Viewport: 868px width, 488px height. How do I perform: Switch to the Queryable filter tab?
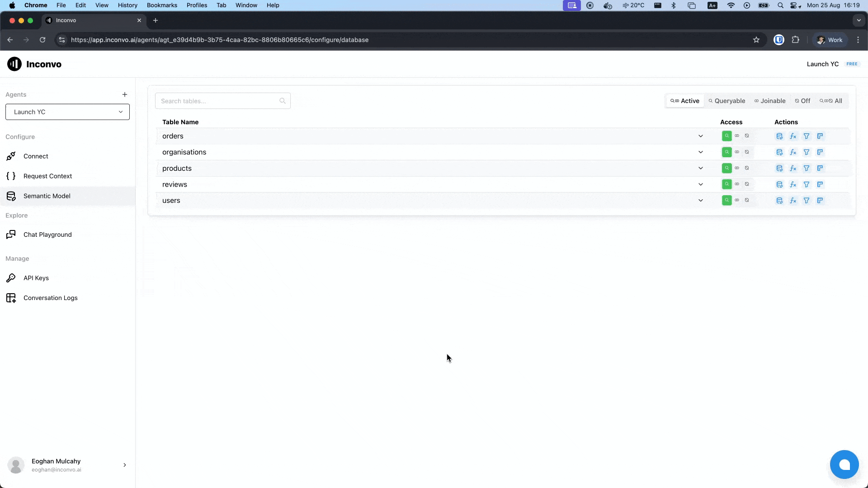[x=727, y=101]
